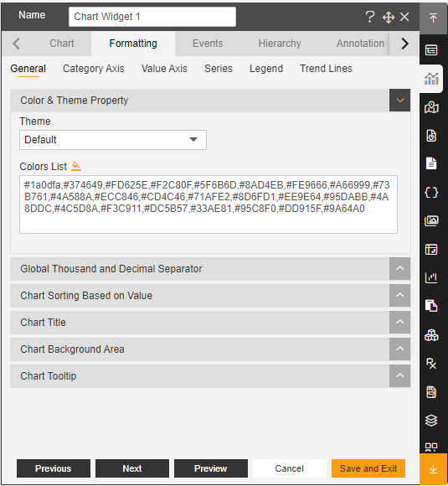Select the curly braces widget icon
The image size is (448, 486).
click(431, 193)
